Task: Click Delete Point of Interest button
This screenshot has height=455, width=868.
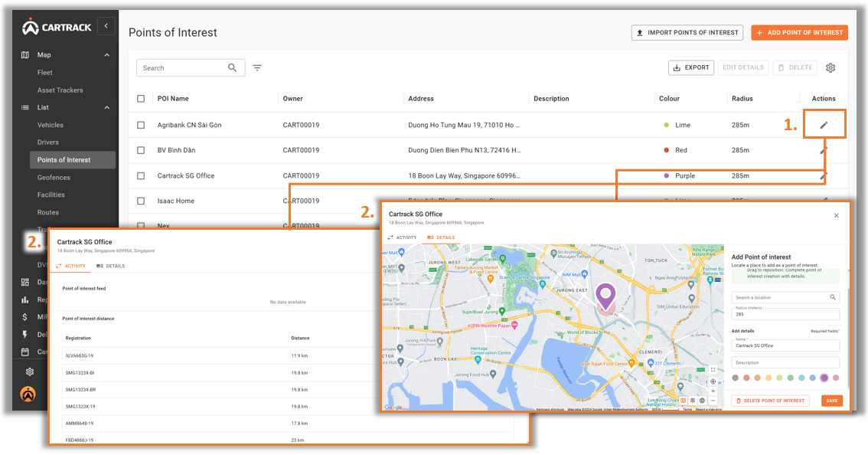Action: pos(770,401)
